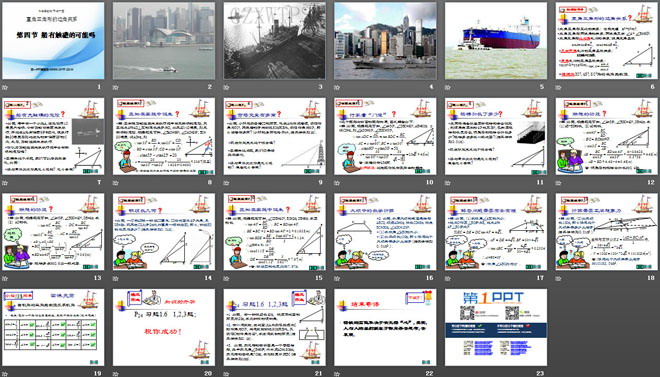Select slide 15 thumbnail
This screenshot has height=377, width=660.
(274, 232)
